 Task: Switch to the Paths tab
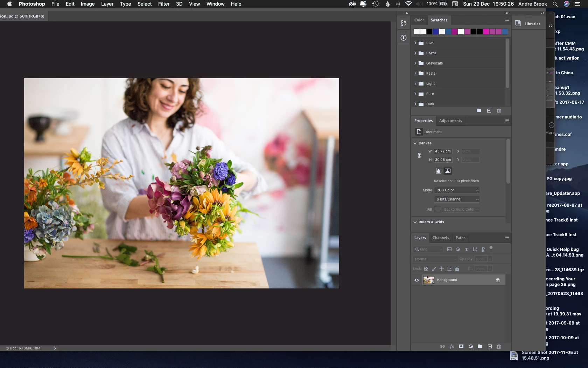click(x=460, y=238)
